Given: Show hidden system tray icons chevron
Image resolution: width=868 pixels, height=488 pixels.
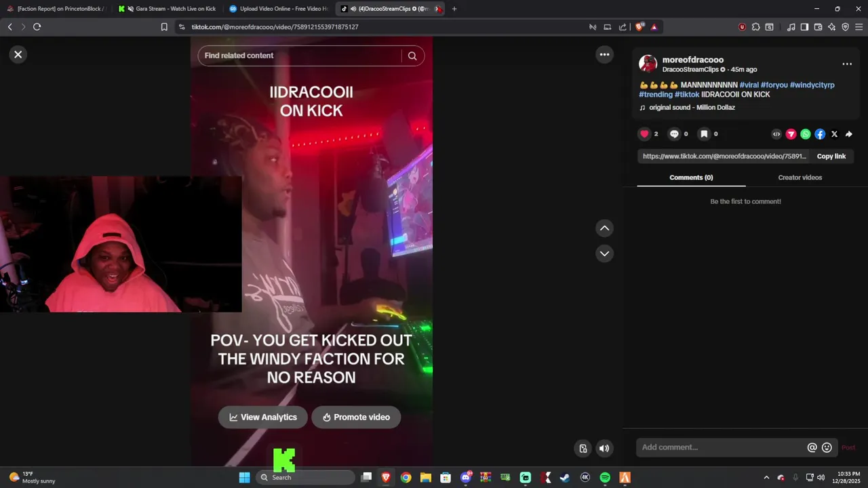Looking at the screenshot, I should pyautogui.click(x=766, y=478).
